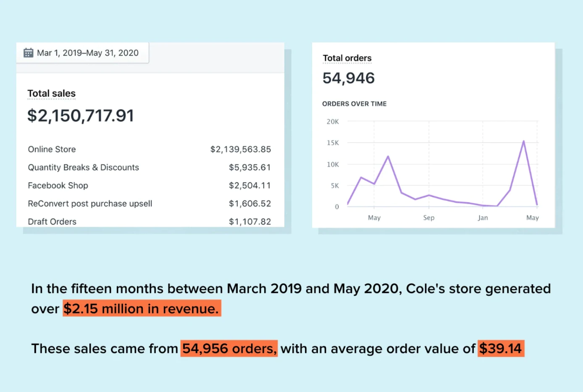The image size is (583, 392).
Task: Click the 20K label on chart axis
Action: (x=333, y=122)
